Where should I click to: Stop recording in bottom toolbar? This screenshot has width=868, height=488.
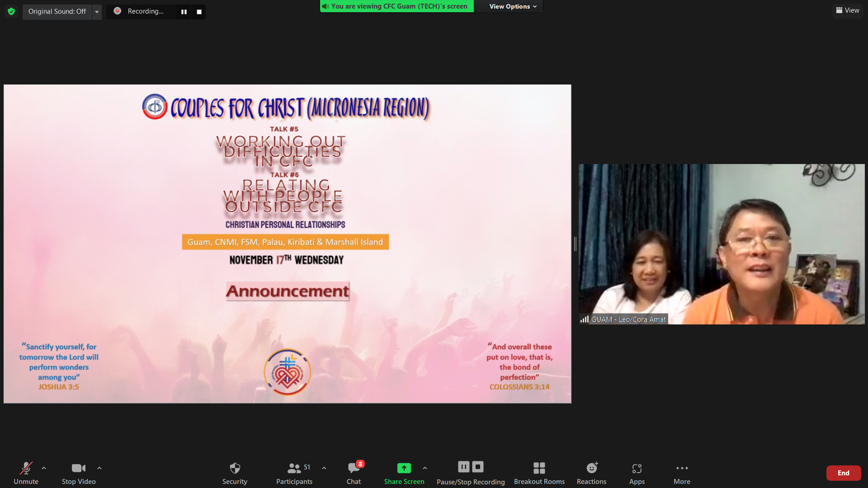pos(478,467)
